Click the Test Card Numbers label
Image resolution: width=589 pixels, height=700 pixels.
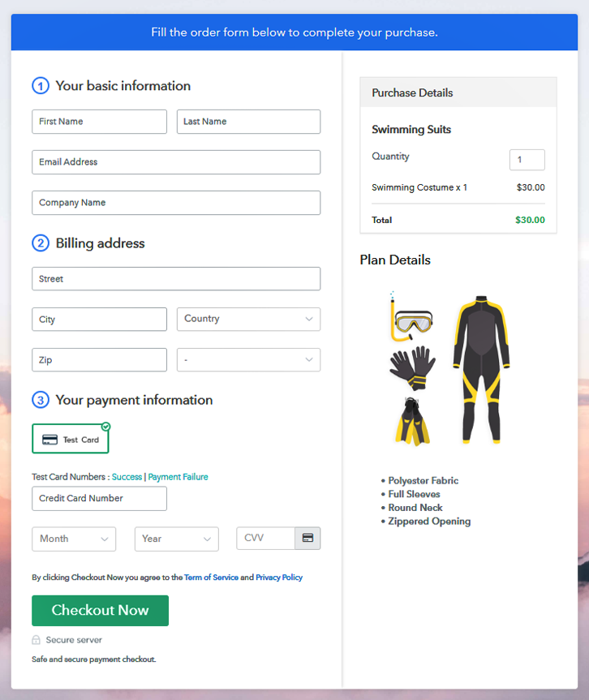[x=71, y=477]
